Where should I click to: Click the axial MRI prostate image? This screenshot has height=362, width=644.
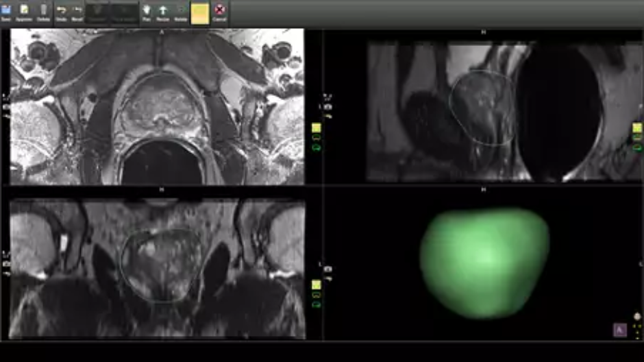tap(158, 108)
